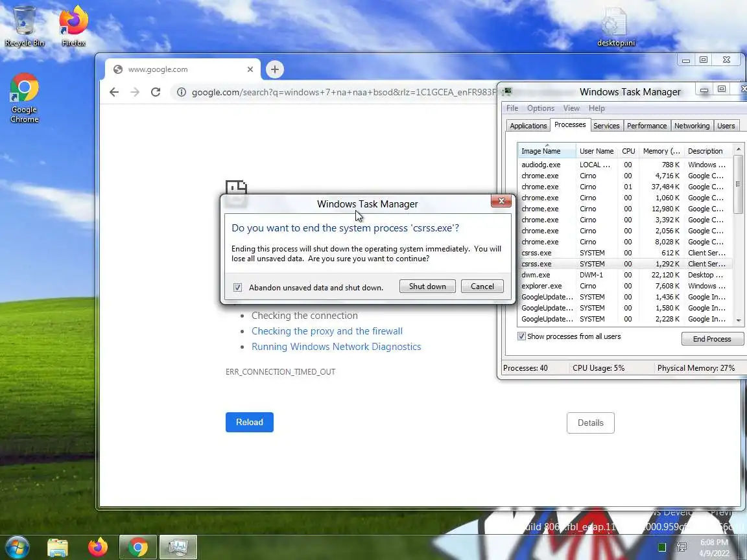The height and width of the screenshot is (560, 747).
Task: Switch to Chrome in the taskbar
Action: tap(137, 548)
